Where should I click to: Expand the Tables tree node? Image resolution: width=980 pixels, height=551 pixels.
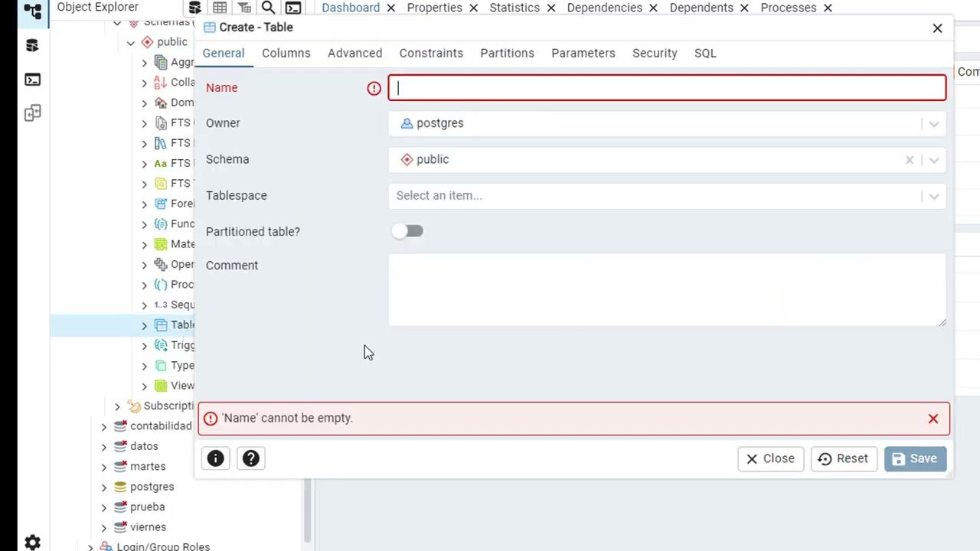(x=145, y=325)
